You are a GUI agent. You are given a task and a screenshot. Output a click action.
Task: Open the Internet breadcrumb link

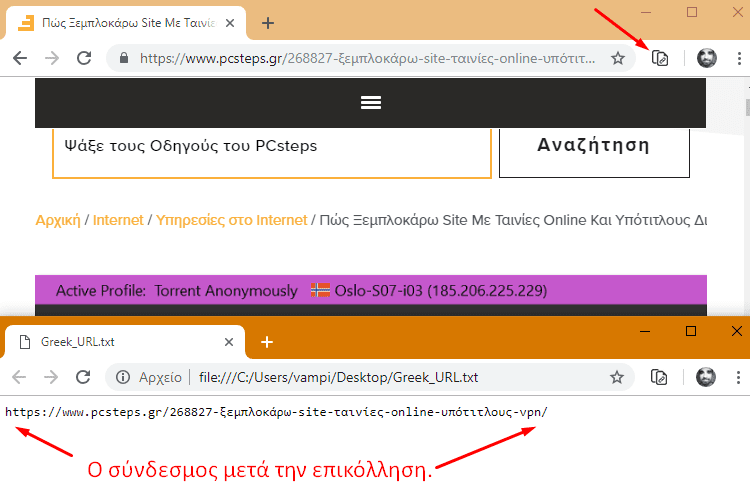pos(118,220)
